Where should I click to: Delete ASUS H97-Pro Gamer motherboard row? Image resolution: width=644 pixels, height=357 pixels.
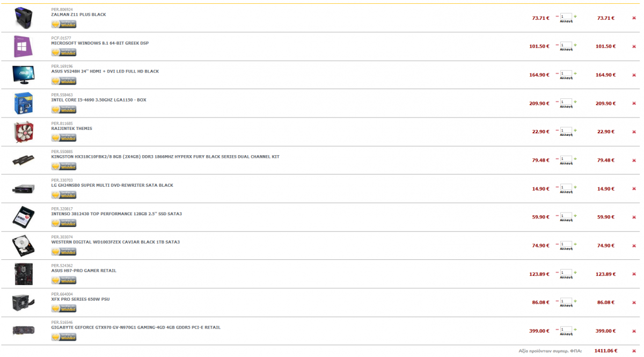coord(634,274)
